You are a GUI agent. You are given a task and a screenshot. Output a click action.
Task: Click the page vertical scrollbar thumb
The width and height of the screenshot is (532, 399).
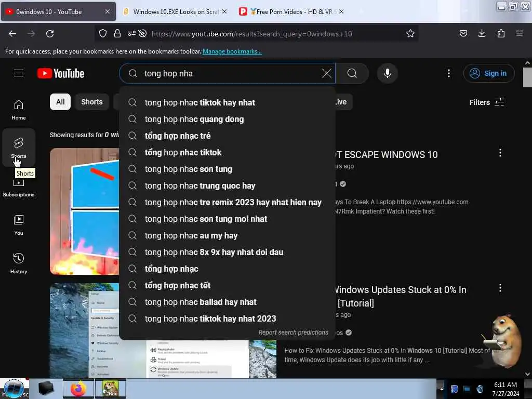pyautogui.click(x=527, y=77)
